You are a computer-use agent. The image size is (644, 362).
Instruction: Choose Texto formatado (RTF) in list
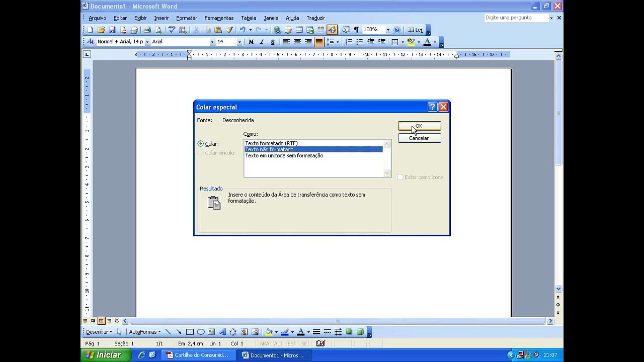pyautogui.click(x=313, y=143)
